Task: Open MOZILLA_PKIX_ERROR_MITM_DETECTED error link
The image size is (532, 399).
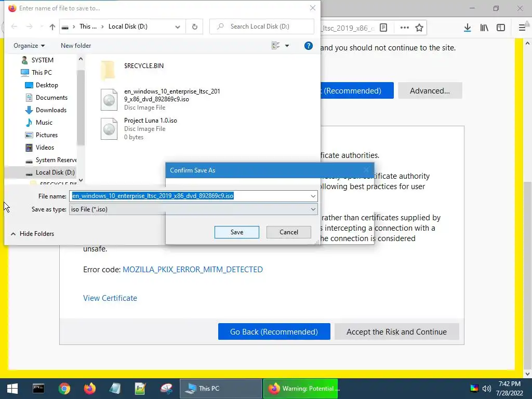Action: (x=192, y=270)
